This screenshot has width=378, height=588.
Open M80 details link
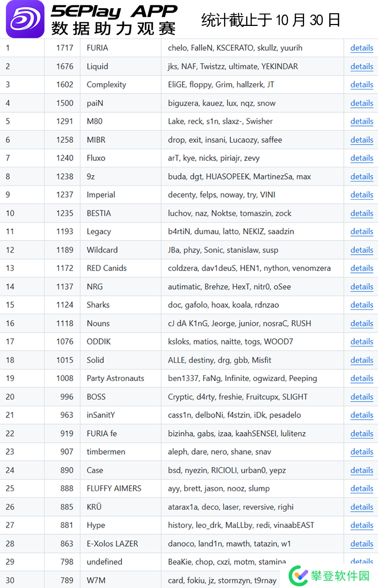point(361,121)
